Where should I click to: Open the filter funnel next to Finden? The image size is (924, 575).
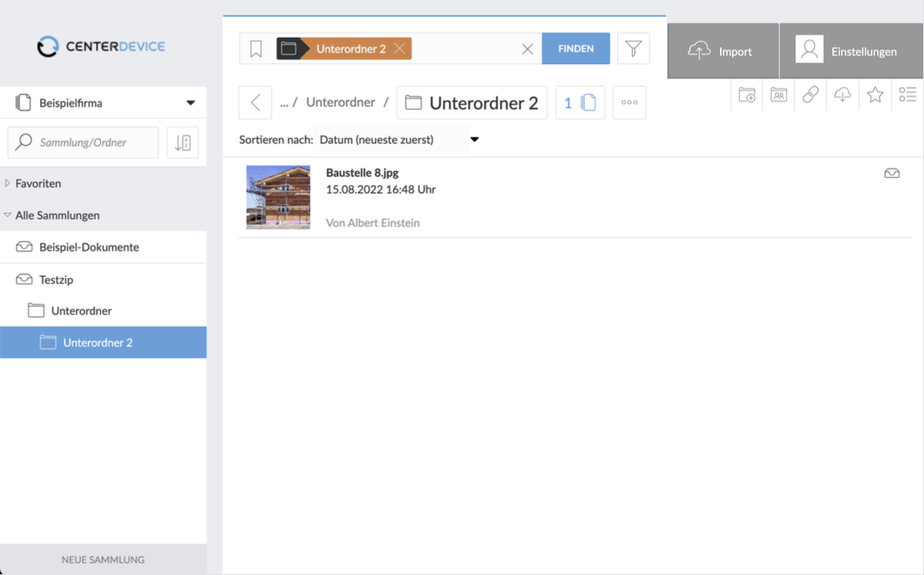coord(633,48)
